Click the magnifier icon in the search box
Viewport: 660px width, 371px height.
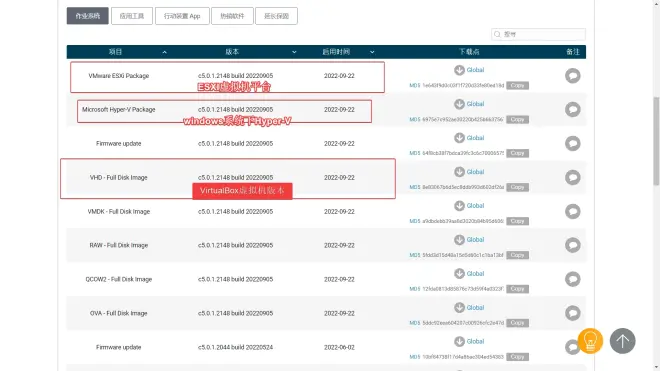[x=498, y=34]
